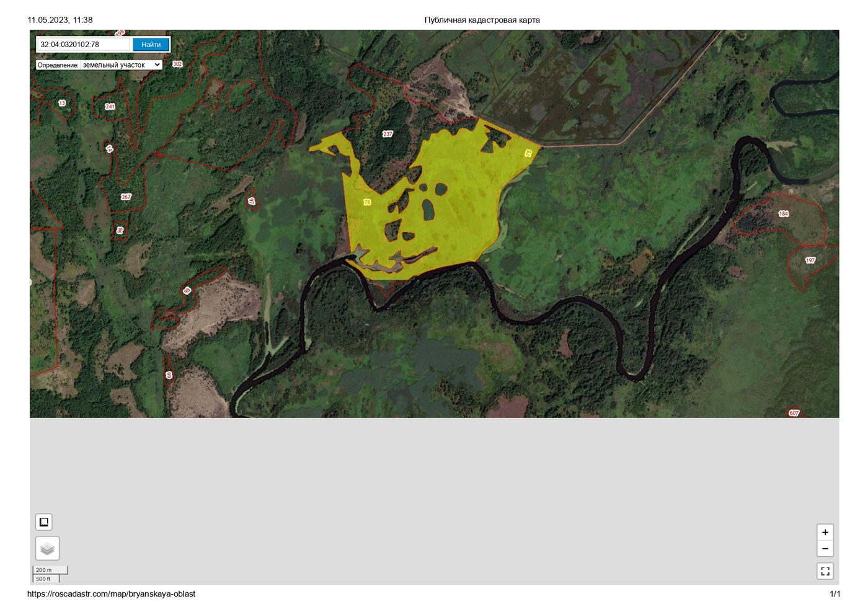The height and width of the screenshot is (614, 868).
Task: Click the 11.05.2023, 11:38 timestamp
Action: (60, 20)
